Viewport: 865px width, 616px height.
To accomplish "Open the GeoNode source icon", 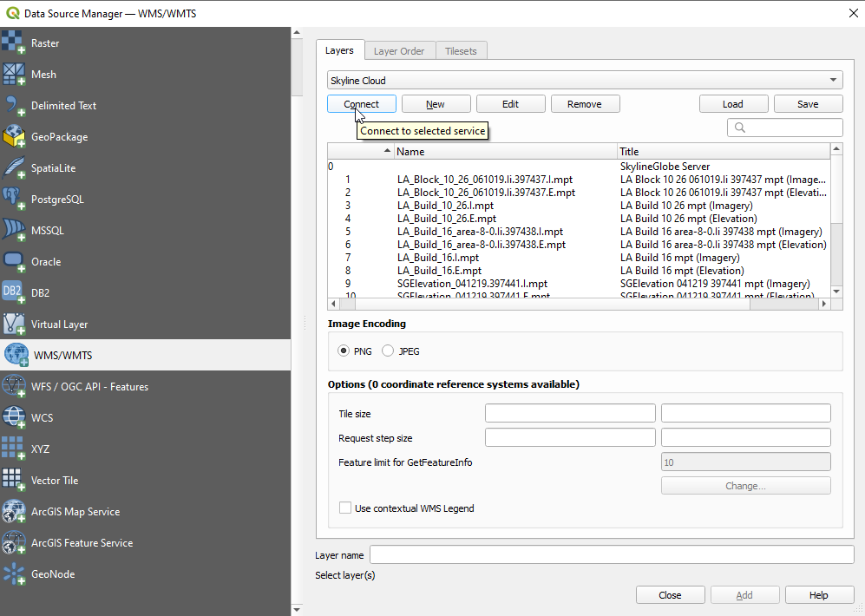I will tap(13, 574).
